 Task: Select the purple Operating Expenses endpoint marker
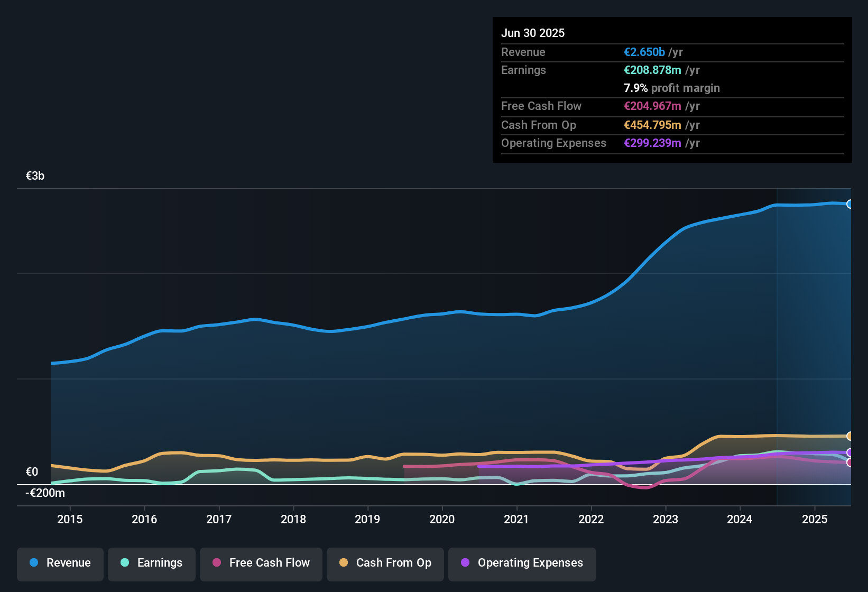[849, 452]
